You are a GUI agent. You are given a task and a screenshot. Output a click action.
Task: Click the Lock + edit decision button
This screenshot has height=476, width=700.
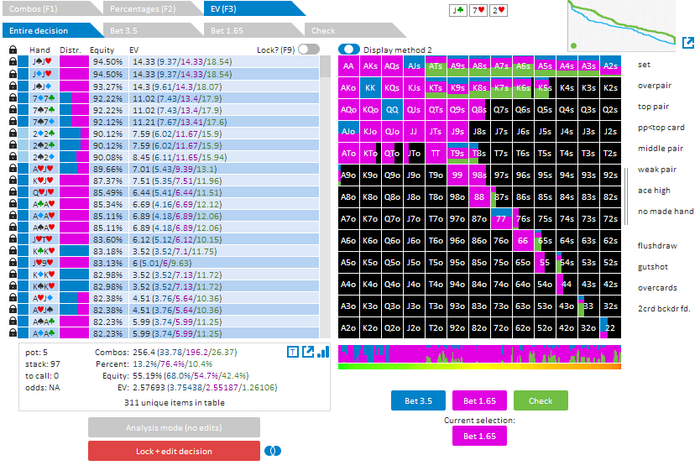point(174,451)
